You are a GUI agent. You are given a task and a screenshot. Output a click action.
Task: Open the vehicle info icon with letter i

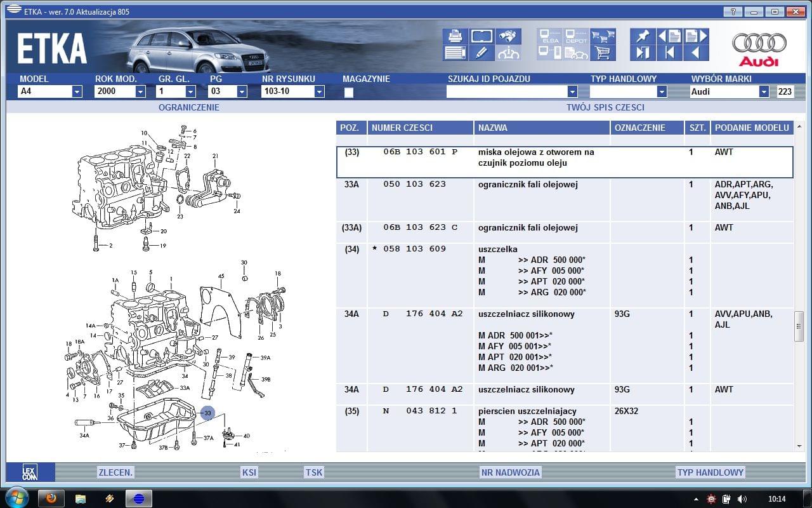pos(509,53)
